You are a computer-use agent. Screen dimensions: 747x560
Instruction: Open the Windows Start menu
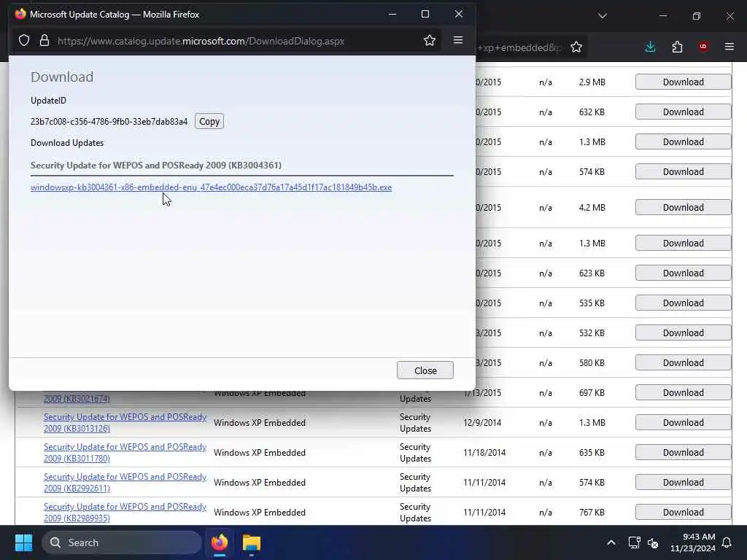pos(23,542)
